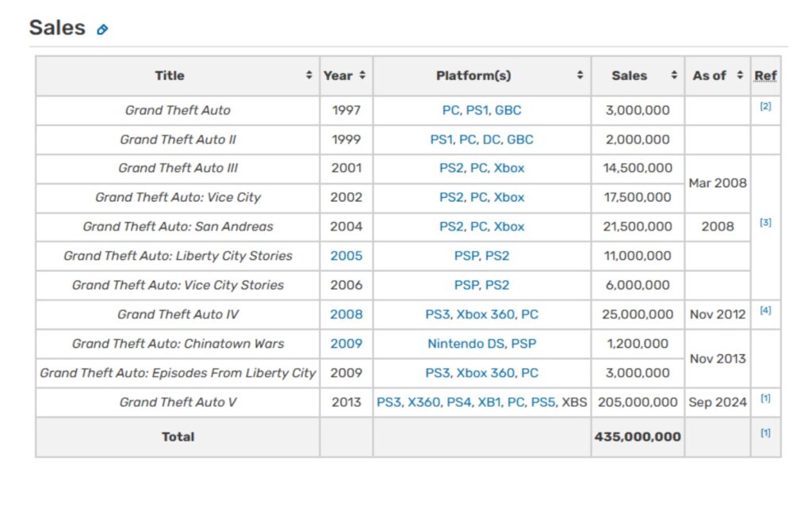Open 2005 year link for Liberty City Stories

tap(347, 256)
